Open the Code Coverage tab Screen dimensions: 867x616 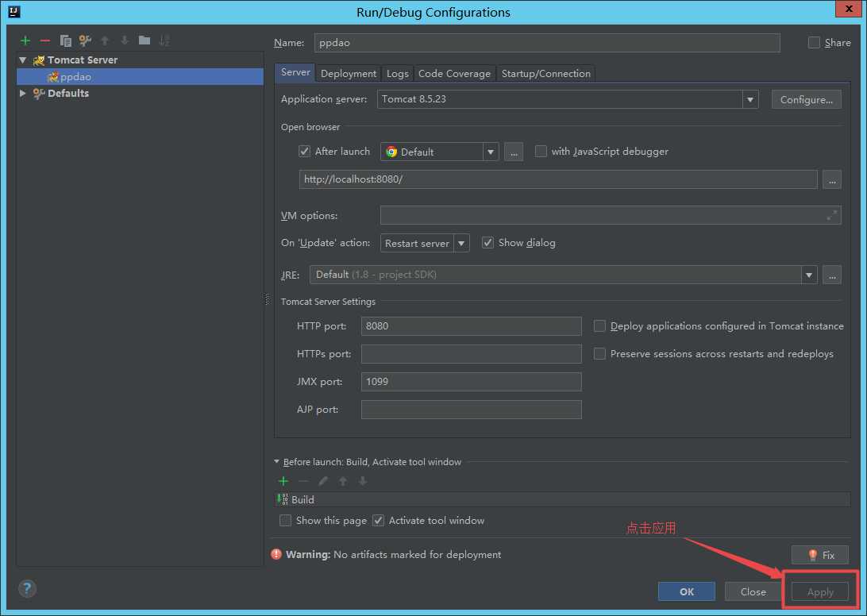point(454,74)
